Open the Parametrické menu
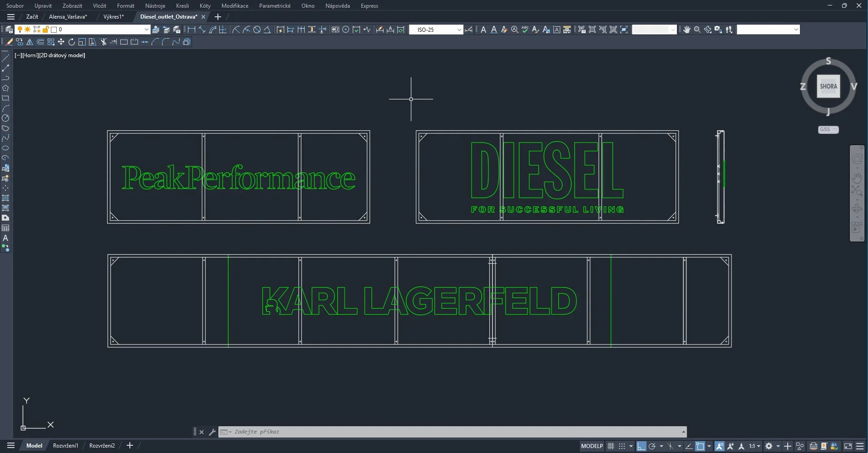This screenshot has height=453, width=868. [x=275, y=6]
